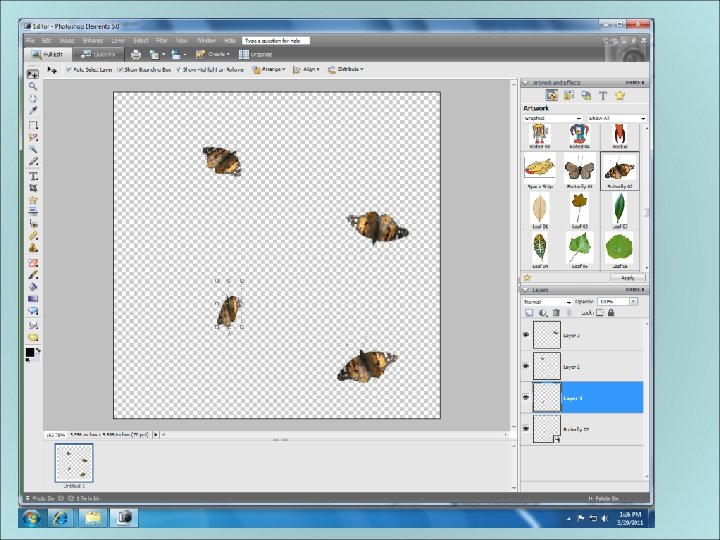Open the File menu
The image size is (720, 540).
[30, 41]
